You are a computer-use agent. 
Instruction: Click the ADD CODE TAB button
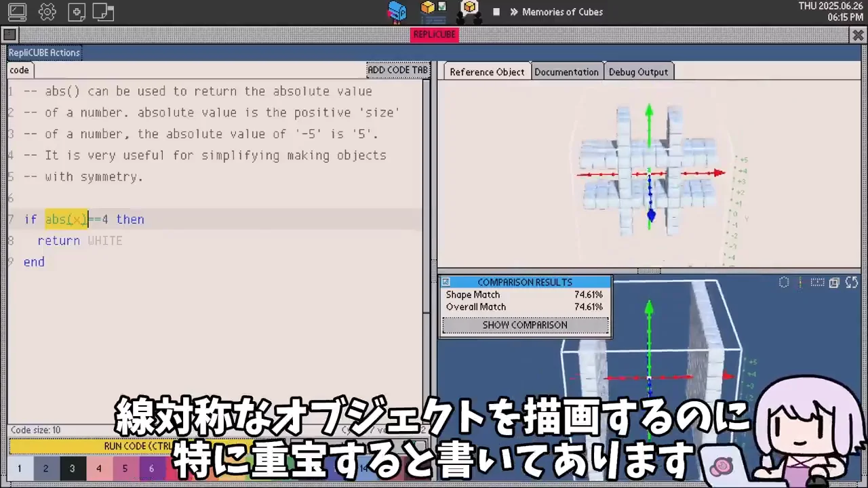click(x=397, y=70)
